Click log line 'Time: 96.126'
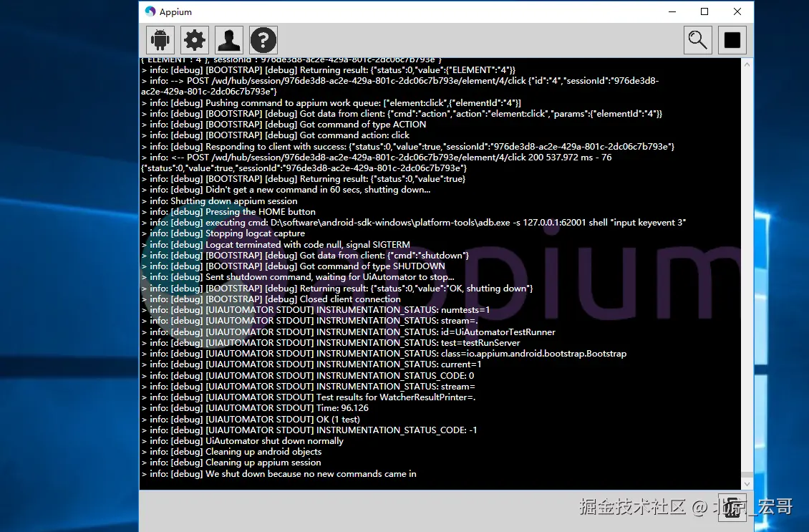The width and height of the screenshot is (809, 532). pyautogui.click(x=255, y=407)
